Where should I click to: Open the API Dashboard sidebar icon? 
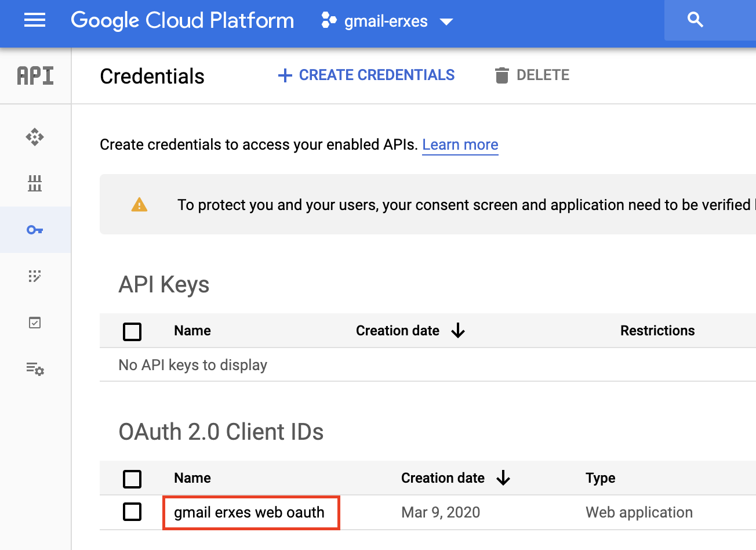[35, 137]
